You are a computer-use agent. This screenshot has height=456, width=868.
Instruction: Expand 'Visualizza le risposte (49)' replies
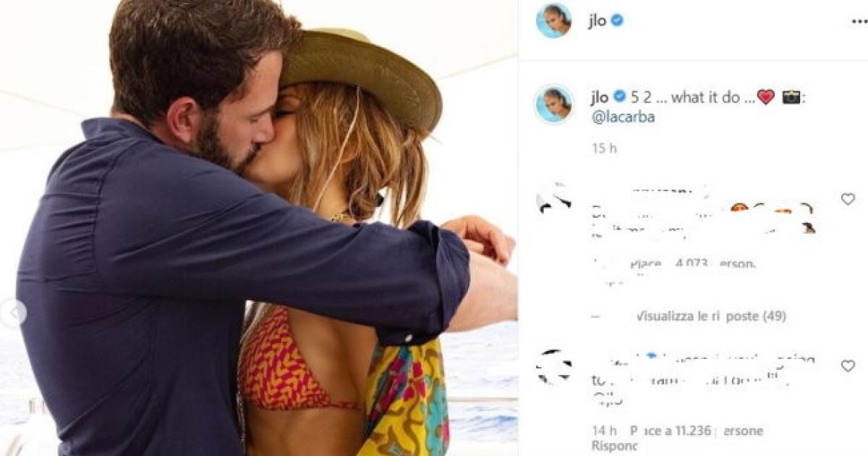(x=710, y=316)
